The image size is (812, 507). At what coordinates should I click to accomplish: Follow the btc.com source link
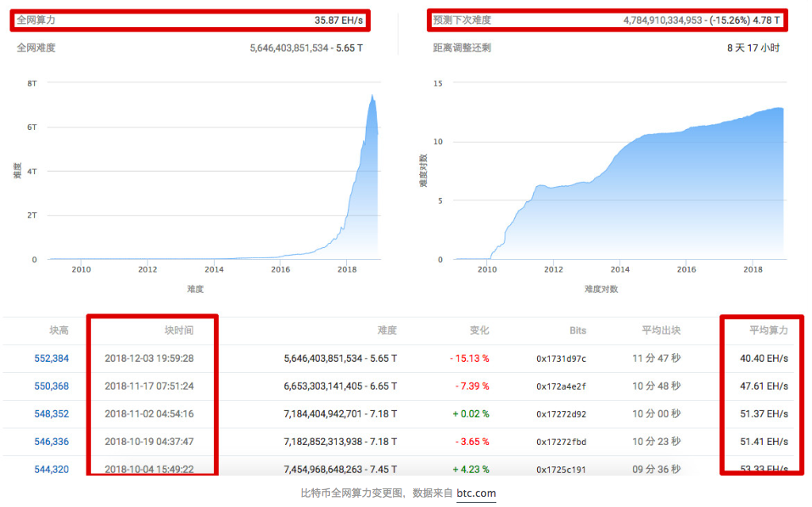click(x=476, y=493)
